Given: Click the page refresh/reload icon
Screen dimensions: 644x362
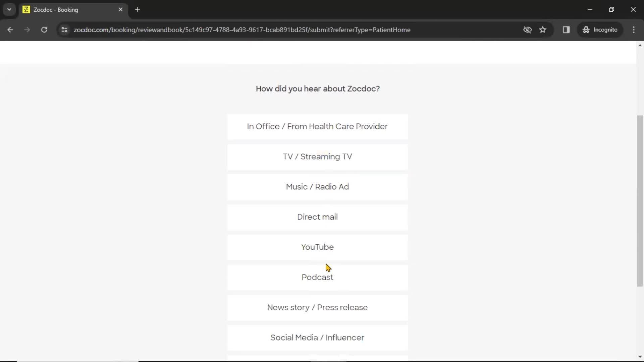Looking at the screenshot, I should pyautogui.click(x=44, y=29).
